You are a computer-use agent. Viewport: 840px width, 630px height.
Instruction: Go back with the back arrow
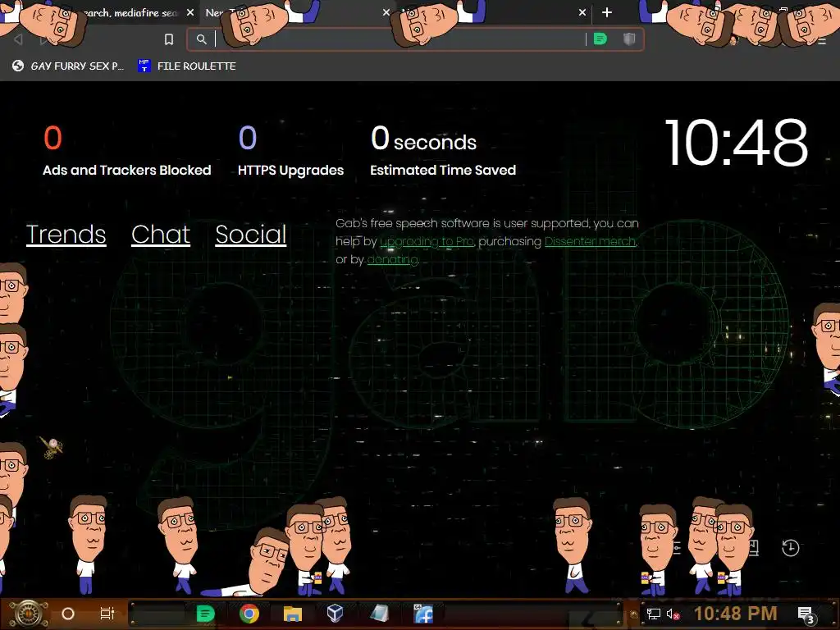tap(18, 39)
